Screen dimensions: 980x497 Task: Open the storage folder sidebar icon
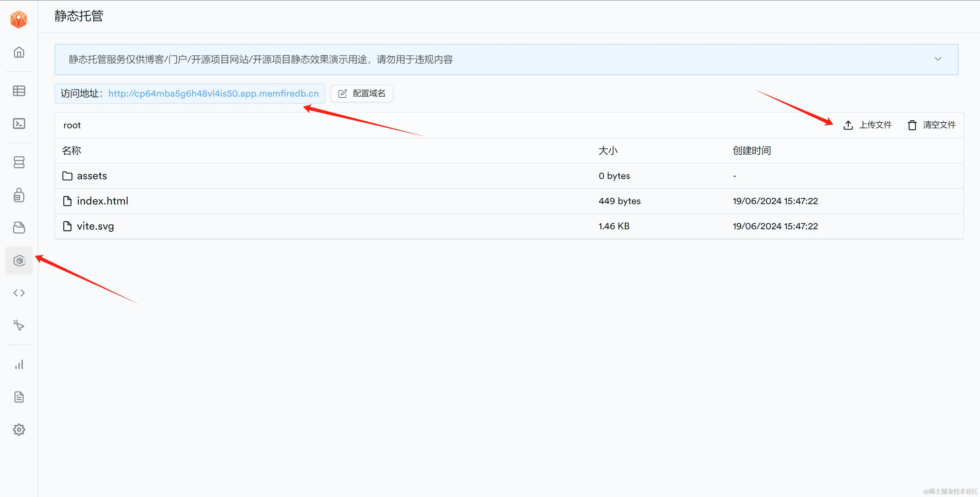click(x=19, y=228)
